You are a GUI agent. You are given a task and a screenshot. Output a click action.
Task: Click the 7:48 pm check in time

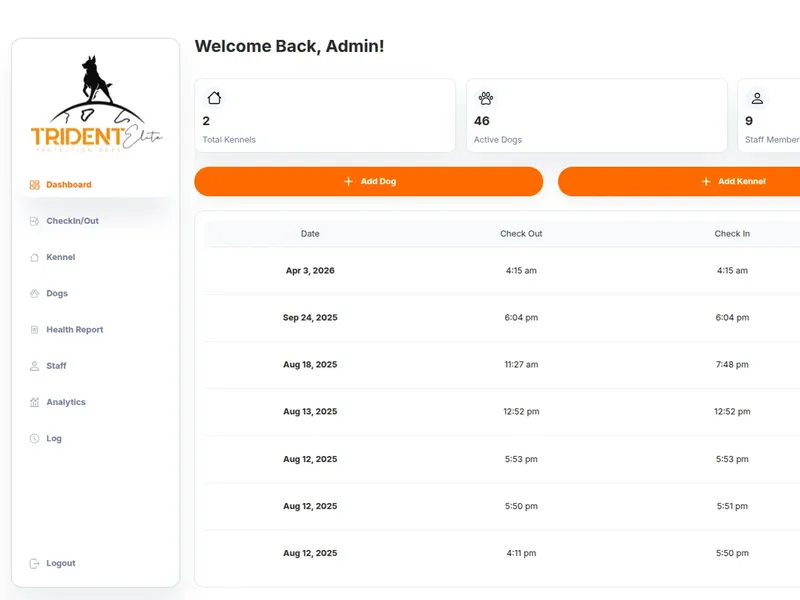tap(732, 364)
